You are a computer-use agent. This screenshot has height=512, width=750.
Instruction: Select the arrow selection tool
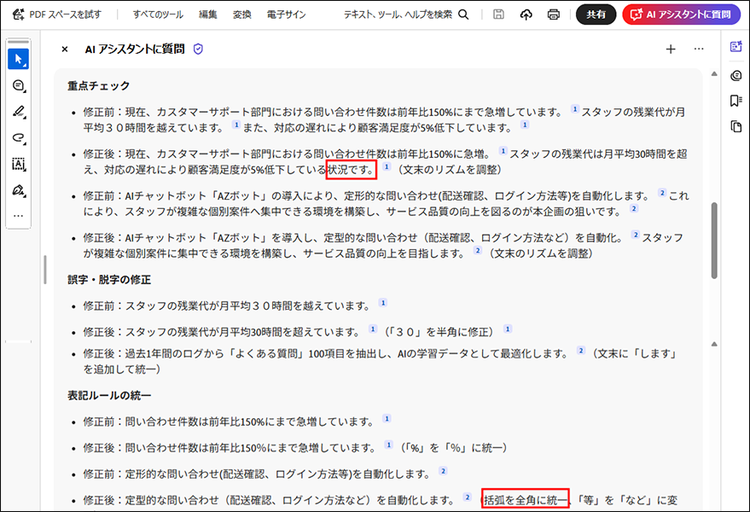click(x=18, y=59)
